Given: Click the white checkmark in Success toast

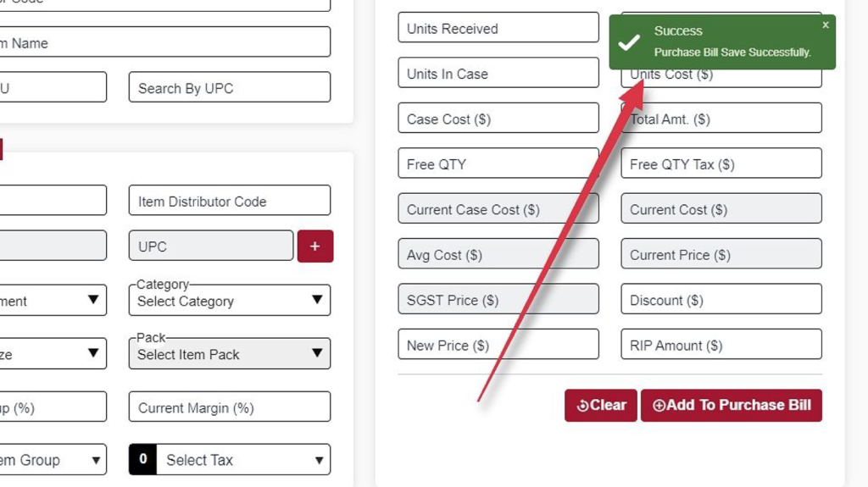Looking at the screenshot, I should coord(629,42).
